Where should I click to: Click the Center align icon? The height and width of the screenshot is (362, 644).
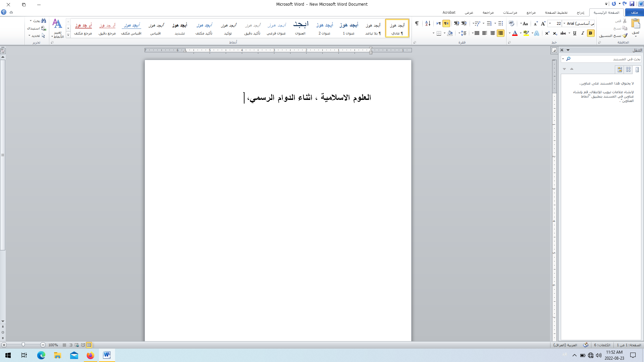click(492, 33)
